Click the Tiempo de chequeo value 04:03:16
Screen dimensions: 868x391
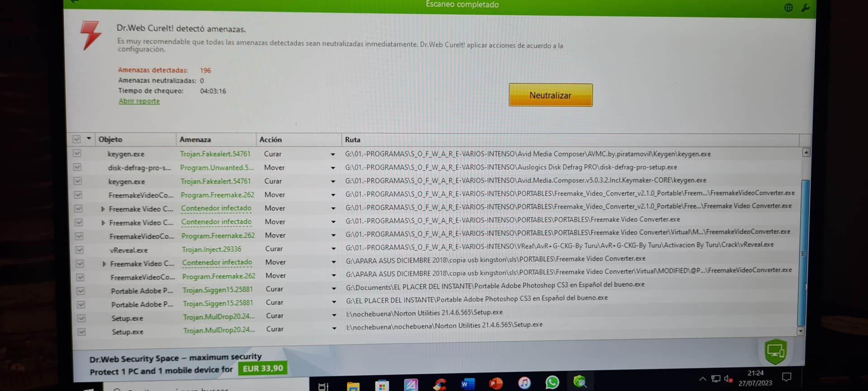click(213, 91)
